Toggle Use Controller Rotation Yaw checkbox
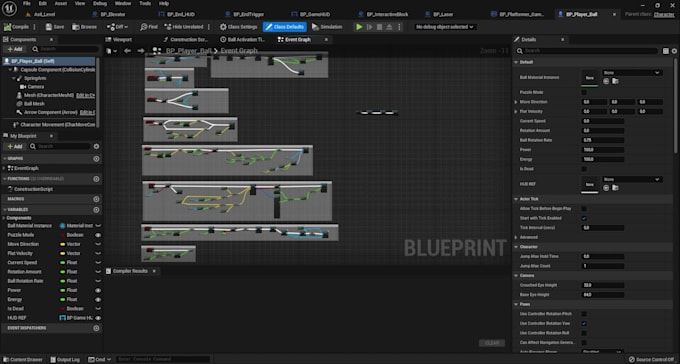Screen dimensions: 680x364 coord(584,324)
